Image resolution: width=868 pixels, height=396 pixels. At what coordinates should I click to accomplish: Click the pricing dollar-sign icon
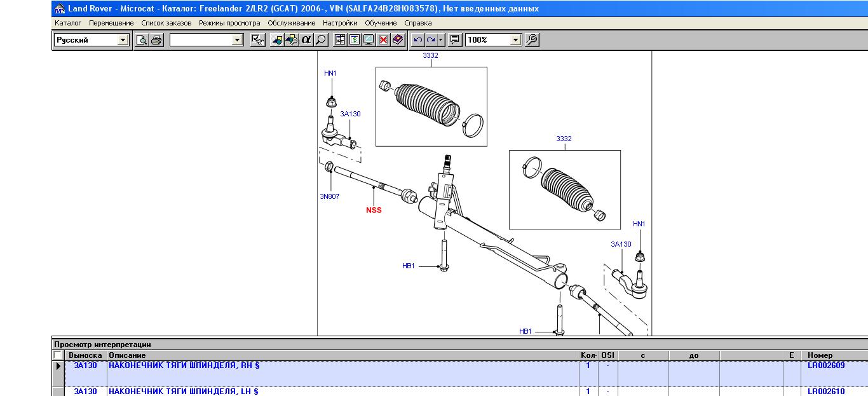coord(354,40)
